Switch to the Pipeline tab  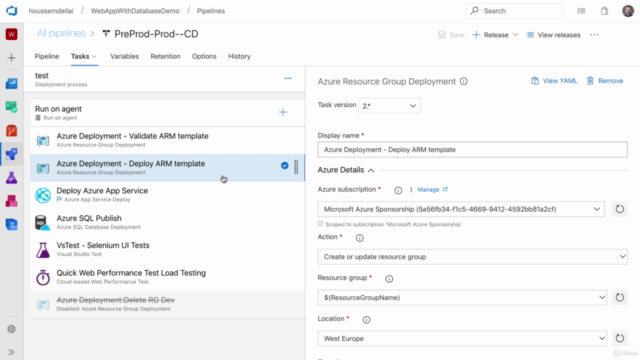[x=47, y=56]
